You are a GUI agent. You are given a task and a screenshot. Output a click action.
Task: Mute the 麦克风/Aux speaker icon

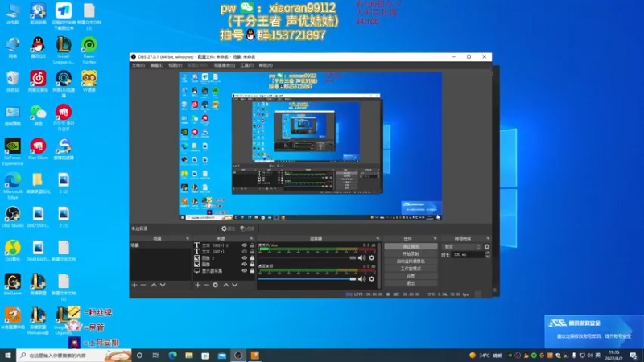click(361, 257)
